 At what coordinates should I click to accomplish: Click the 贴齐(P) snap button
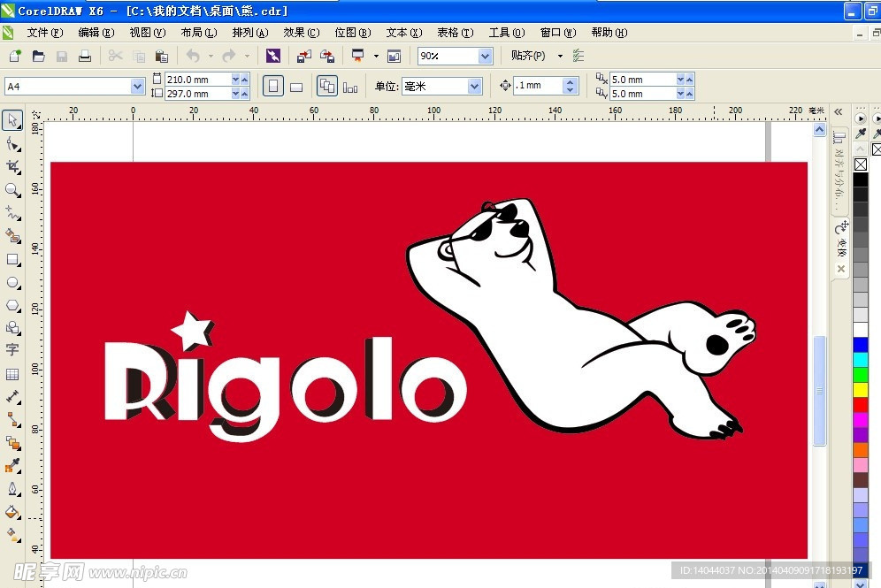528,56
